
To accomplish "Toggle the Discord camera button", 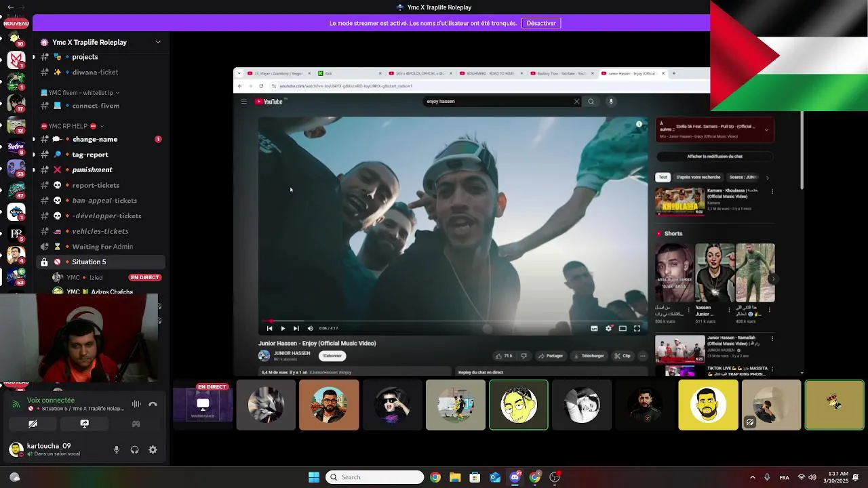I will (x=33, y=424).
